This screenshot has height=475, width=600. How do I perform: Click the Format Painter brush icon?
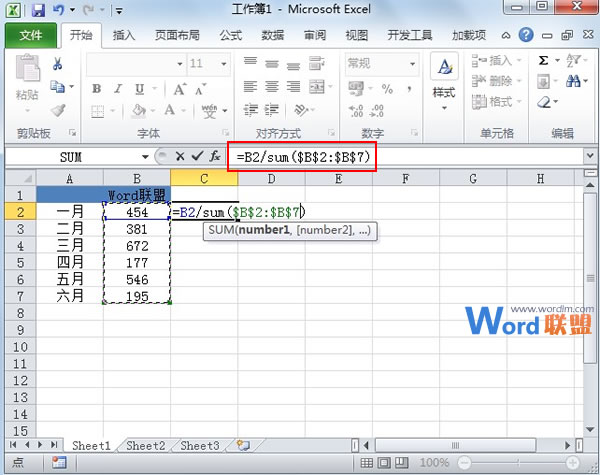(x=58, y=110)
